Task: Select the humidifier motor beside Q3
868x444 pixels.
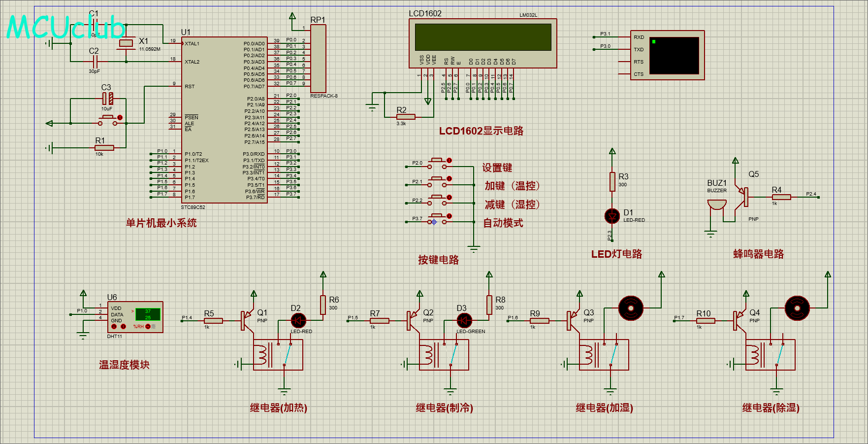Action: coord(631,308)
